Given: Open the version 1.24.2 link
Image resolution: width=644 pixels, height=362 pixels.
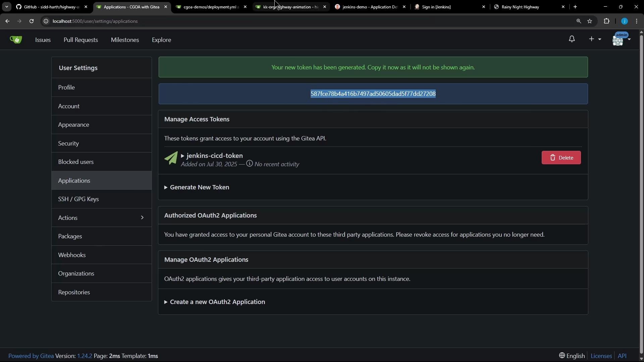Looking at the screenshot, I should point(85,356).
